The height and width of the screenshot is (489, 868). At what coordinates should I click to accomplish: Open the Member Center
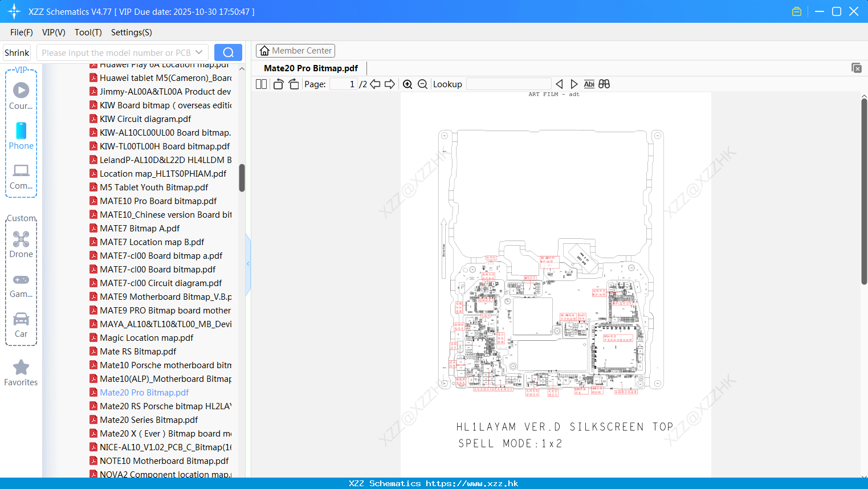tap(295, 51)
